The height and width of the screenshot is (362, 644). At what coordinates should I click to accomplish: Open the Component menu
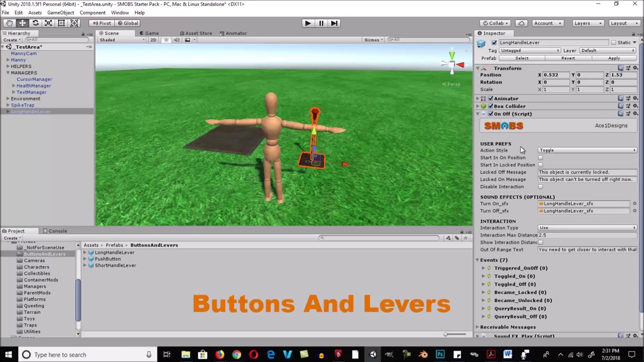(93, 13)
